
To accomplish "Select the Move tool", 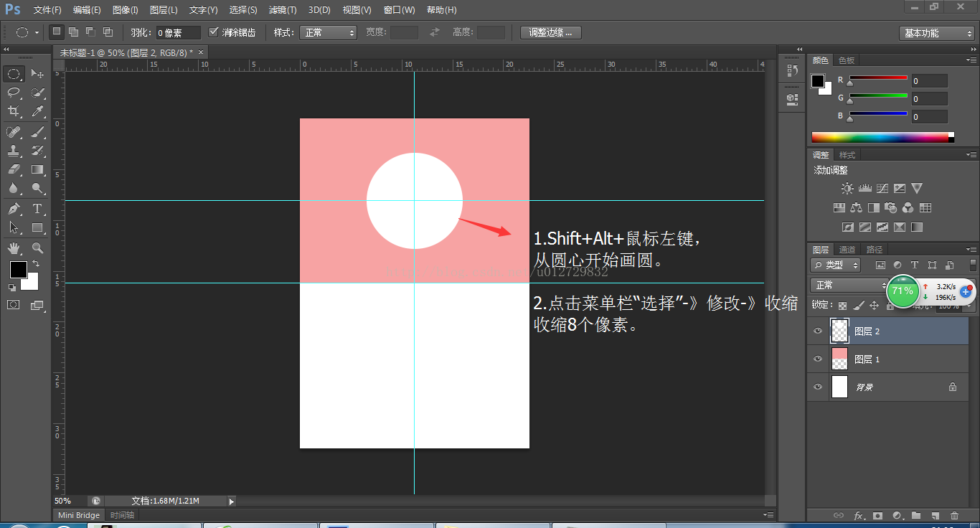I will [x=37, y=74].
